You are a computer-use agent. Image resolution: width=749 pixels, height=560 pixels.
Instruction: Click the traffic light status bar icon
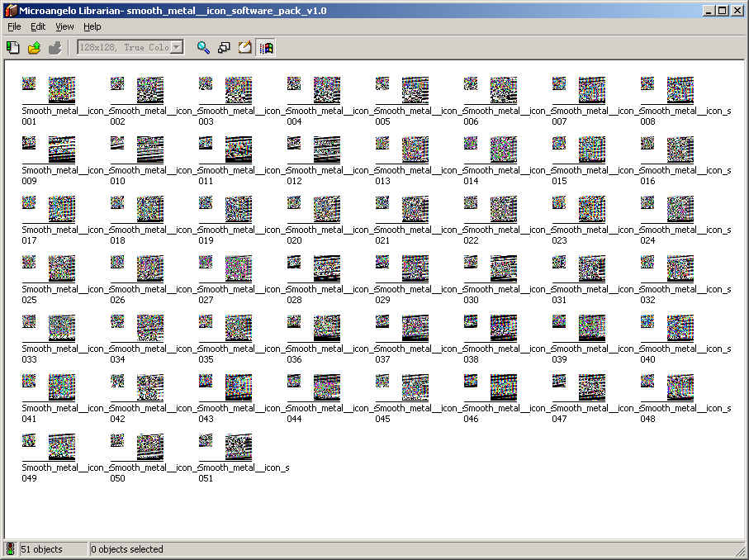[10, 549]
